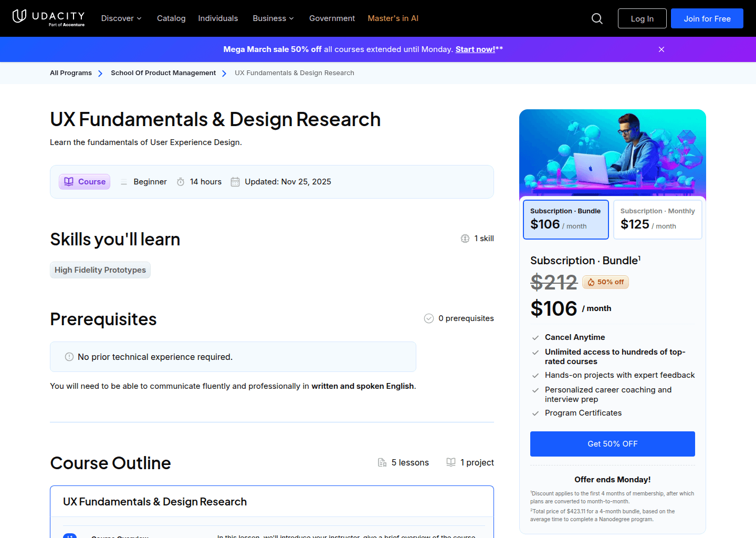Click the Udacity logo
This screenshot has height=538, width=756.
pyautogui.click(x=48, y=18)
